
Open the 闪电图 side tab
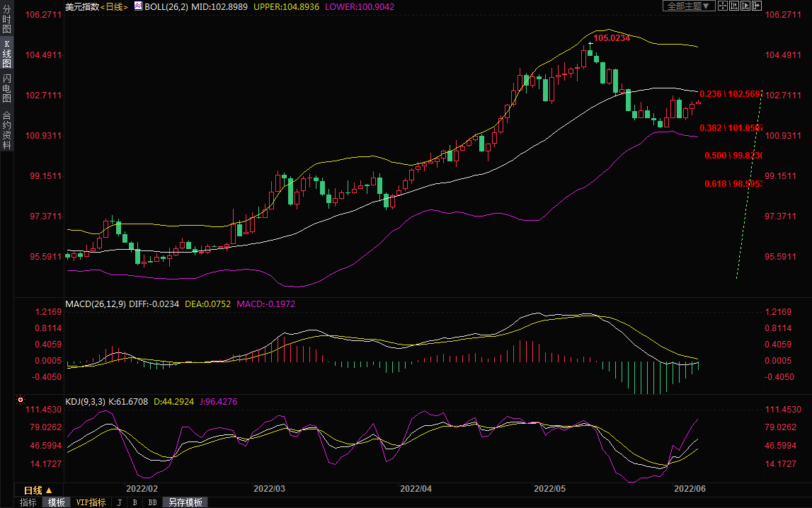[x=7, y=88]
